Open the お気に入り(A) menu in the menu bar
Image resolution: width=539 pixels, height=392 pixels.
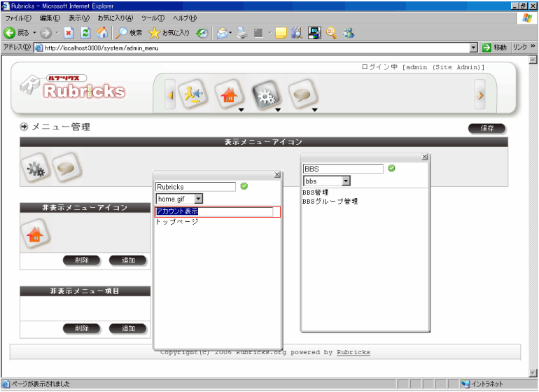114,17
